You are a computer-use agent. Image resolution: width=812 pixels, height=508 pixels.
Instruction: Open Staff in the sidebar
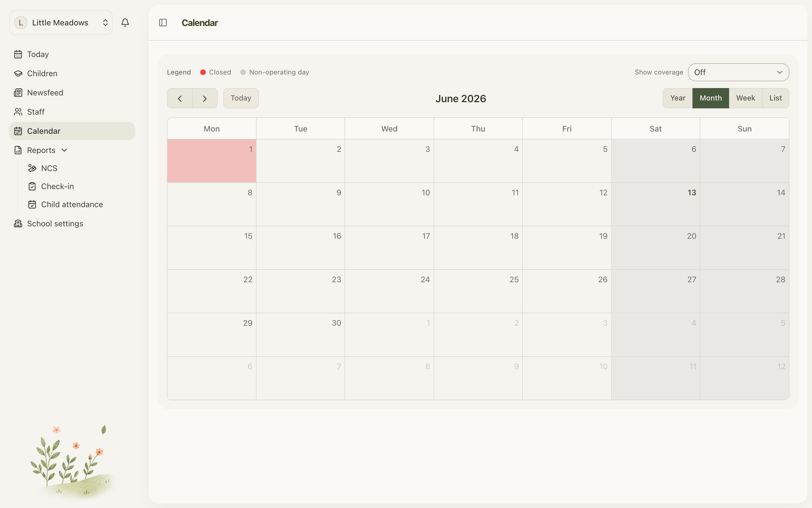[x=72, y=111]
